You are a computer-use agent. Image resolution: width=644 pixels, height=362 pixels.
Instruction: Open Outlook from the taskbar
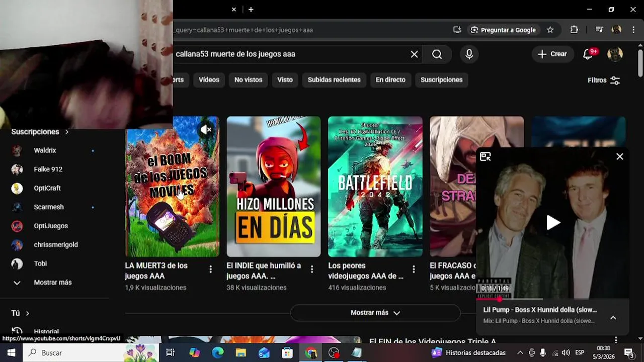coord(264,353)
